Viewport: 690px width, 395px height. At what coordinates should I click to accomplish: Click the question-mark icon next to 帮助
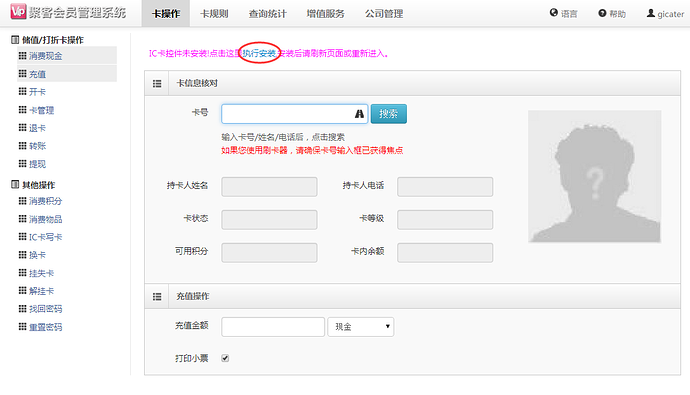[x=602, y=13]
